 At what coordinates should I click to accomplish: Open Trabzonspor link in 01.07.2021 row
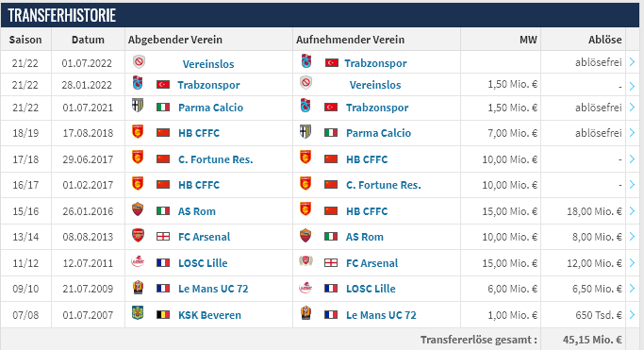coord(377,108)
